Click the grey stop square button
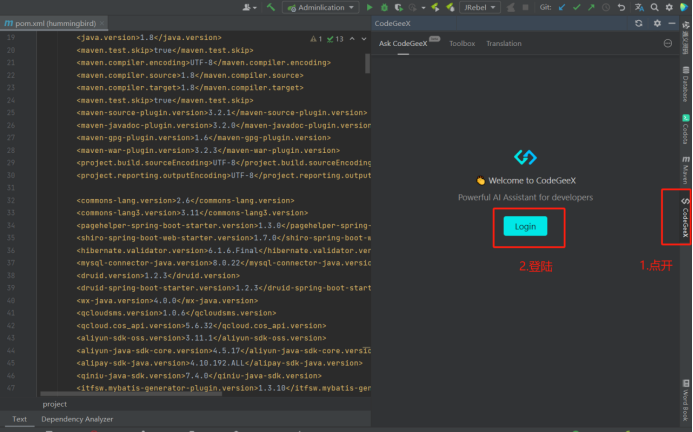693x432 pixels. click(x=525, y=7)
